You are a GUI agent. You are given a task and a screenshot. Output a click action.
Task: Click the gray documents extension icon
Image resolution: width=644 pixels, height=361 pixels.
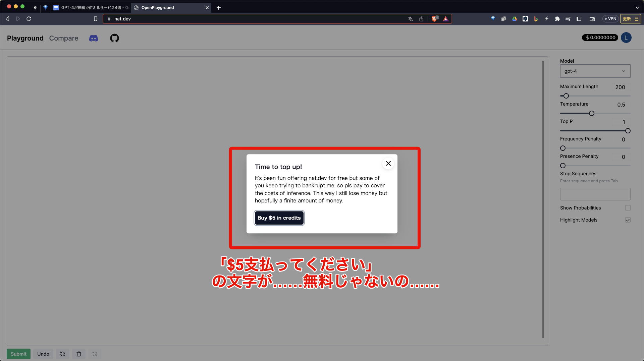pyautogui.click(x=504, y=19)
